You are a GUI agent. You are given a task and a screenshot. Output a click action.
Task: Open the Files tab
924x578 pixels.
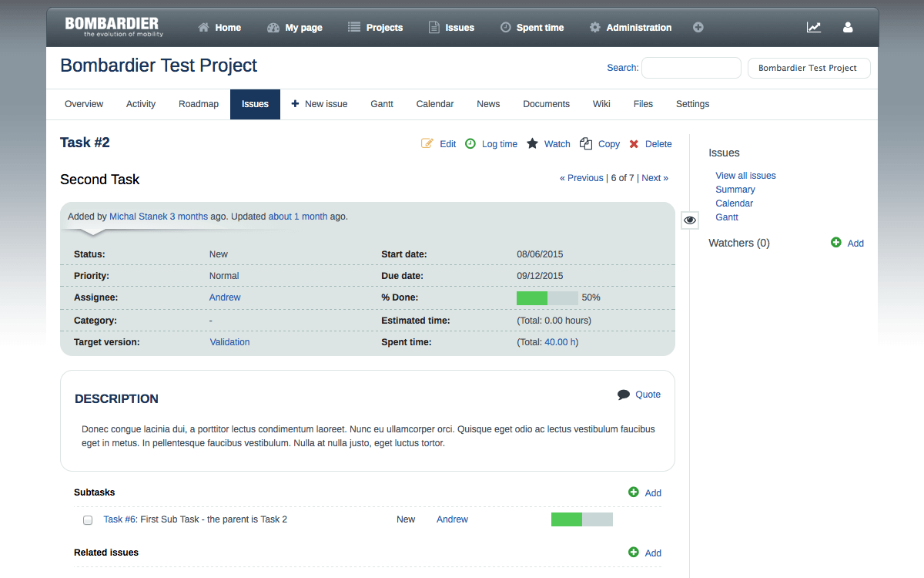click(643, 104)
